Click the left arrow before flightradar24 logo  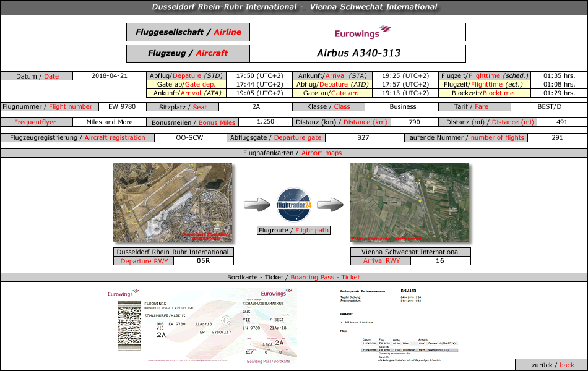257,205
